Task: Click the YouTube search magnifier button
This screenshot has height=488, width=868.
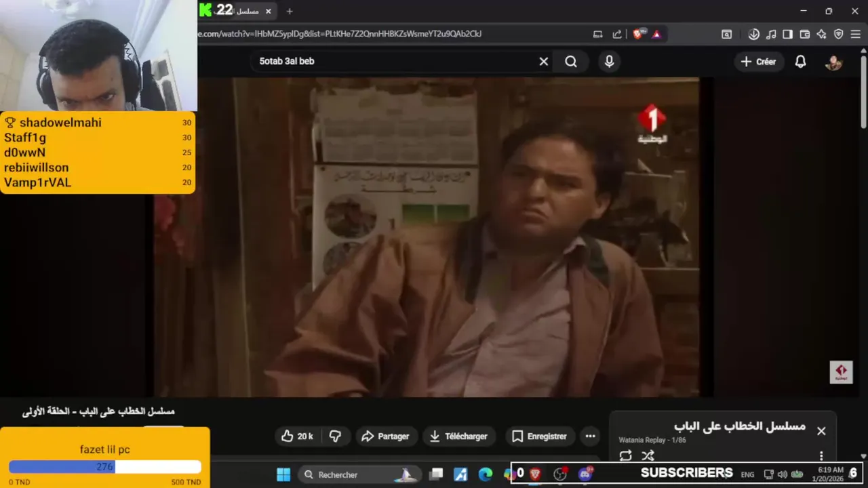Action: click(571, 62)
